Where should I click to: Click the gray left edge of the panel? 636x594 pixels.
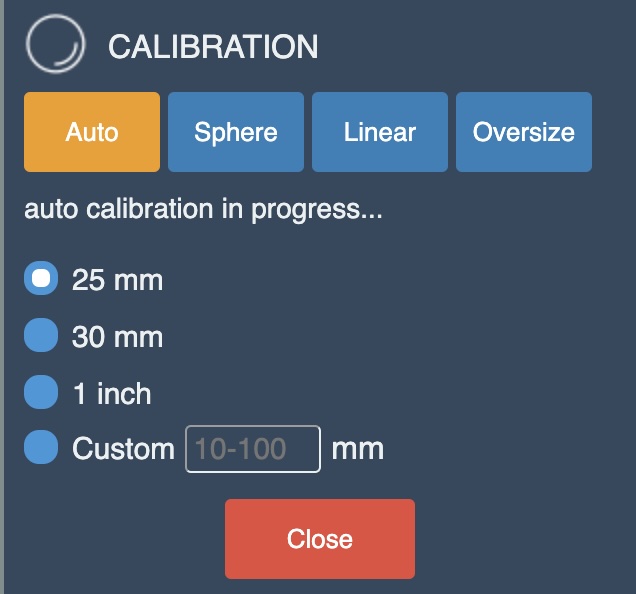(x=2, y=300)
